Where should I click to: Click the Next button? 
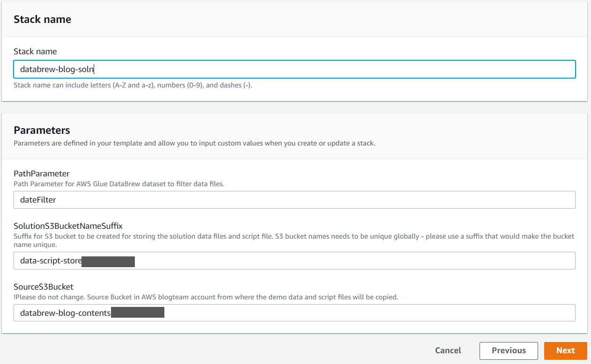[x=565, y=350]
